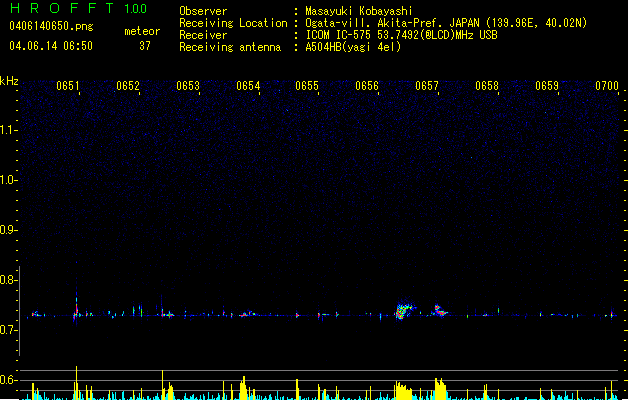Select the filename 0406140650.png
Viewport: 629px width, 400px height.
[x=51, y=26]
